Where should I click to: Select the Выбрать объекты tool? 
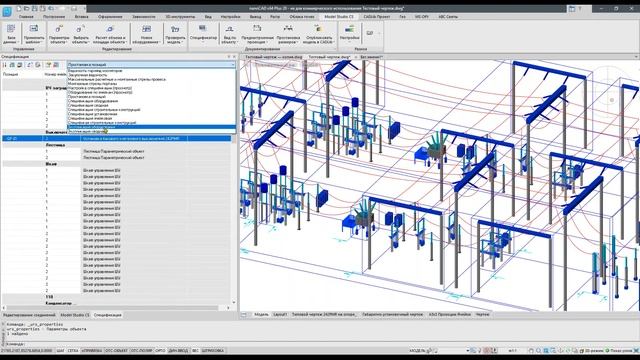point(80,33)
